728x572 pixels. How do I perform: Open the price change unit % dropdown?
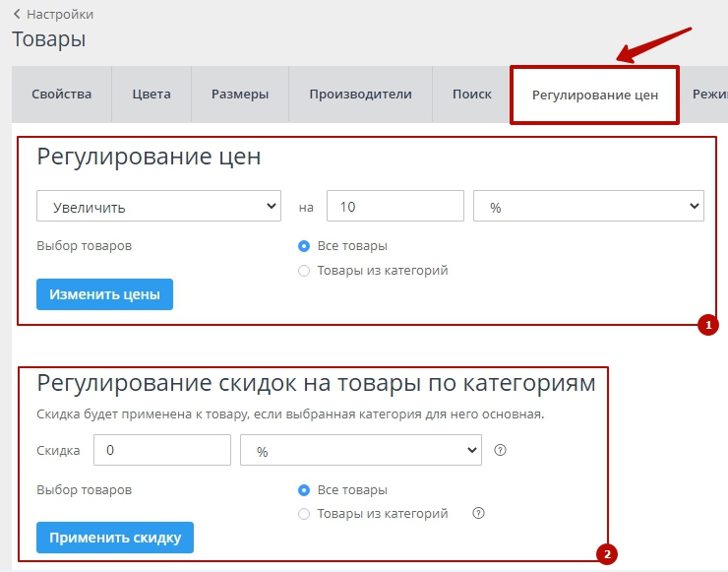pyautogui.click(x=588, y=207)
